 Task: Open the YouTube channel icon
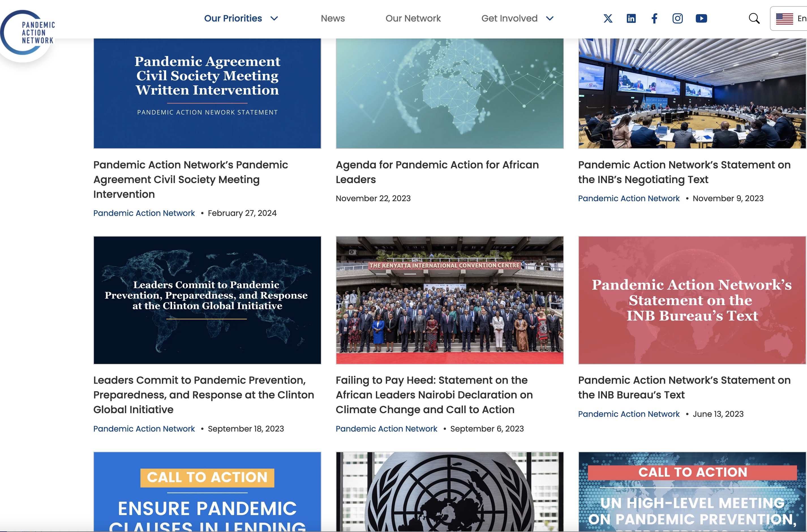click(701, 18)
